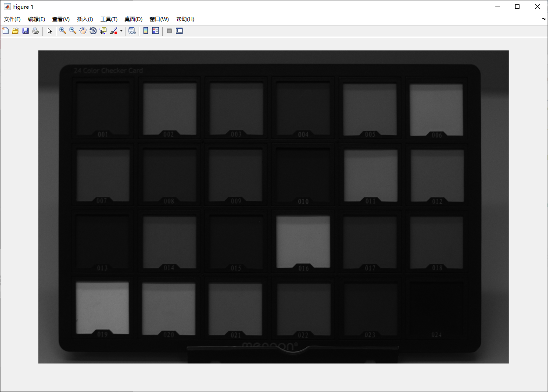Open the 工具(T) menu
This screenshot has height=392, width=548.
pos(109,19)
